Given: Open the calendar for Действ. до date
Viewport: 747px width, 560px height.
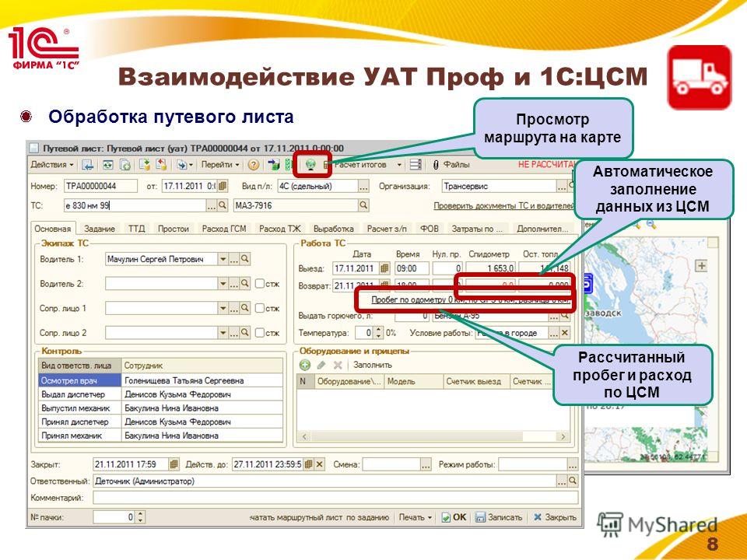Looking at the screenshot, I should 309,464.
